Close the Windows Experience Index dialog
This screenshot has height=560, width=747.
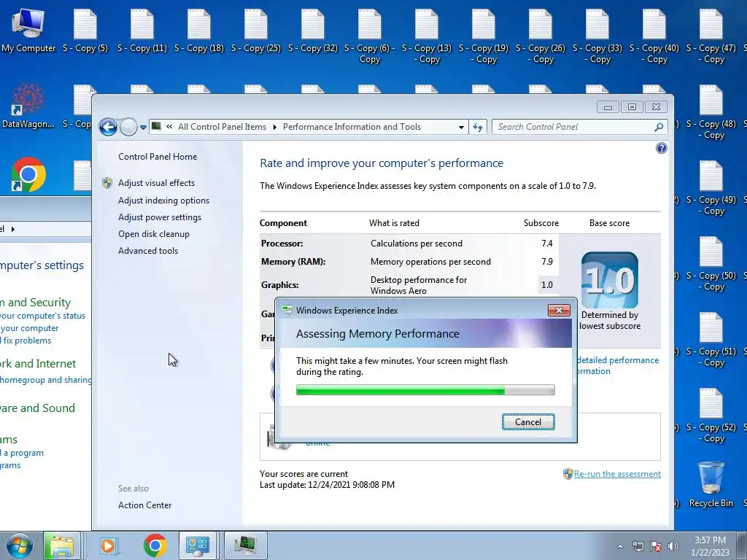(559, 311)
